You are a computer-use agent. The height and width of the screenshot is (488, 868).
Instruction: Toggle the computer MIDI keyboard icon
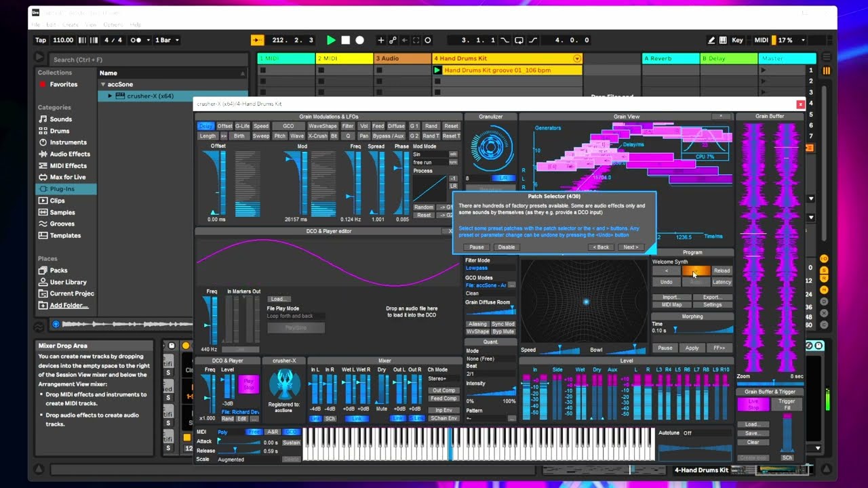[x=723, y=40]
